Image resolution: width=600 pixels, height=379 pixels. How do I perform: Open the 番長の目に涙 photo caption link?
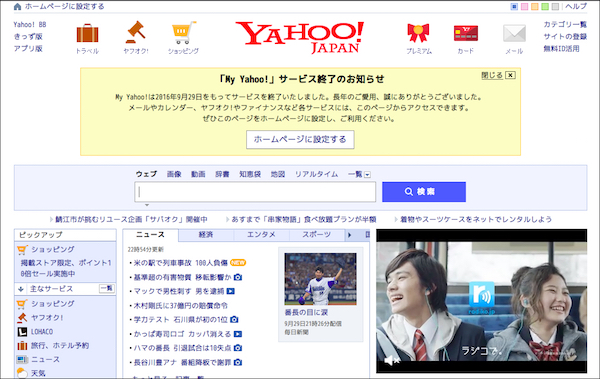(306, 312)
